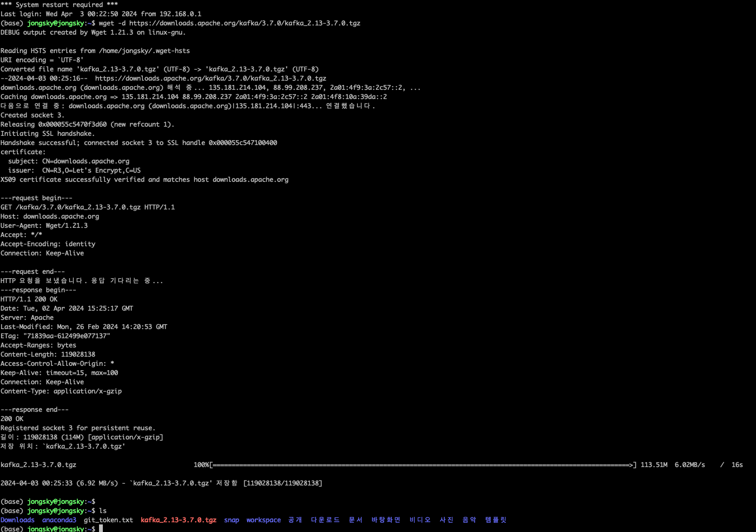Click the 'ETag: "71839aa-612499e077137"' line
Image resolution: width=756 pixels, height=532 pixels.
(x=55, y=336)
